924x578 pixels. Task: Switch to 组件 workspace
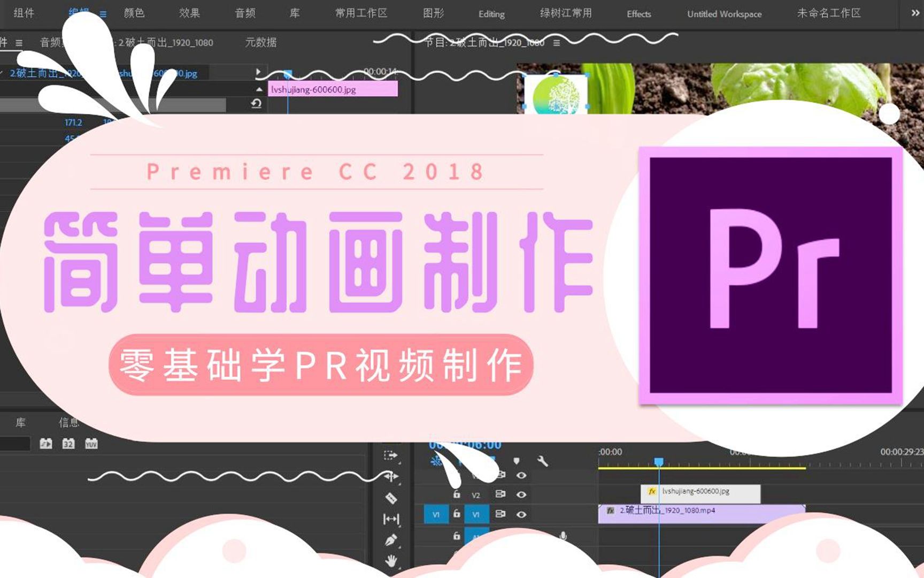(24, 13)
